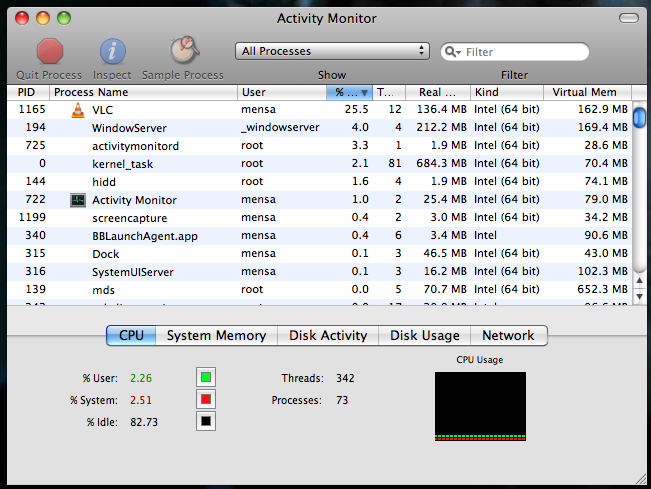Click the CPU Usage graph

pos(480,406)
